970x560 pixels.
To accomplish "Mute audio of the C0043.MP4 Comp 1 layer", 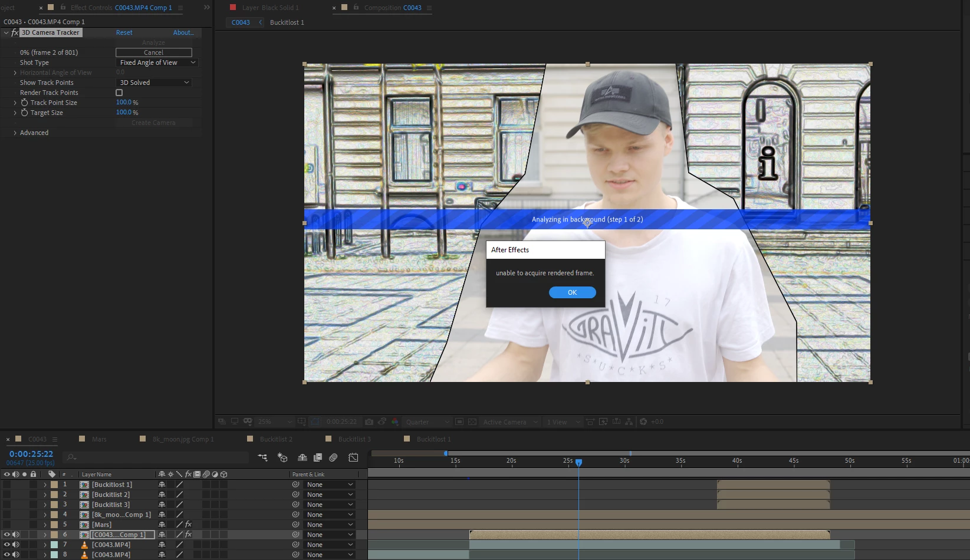I will 16,535.
